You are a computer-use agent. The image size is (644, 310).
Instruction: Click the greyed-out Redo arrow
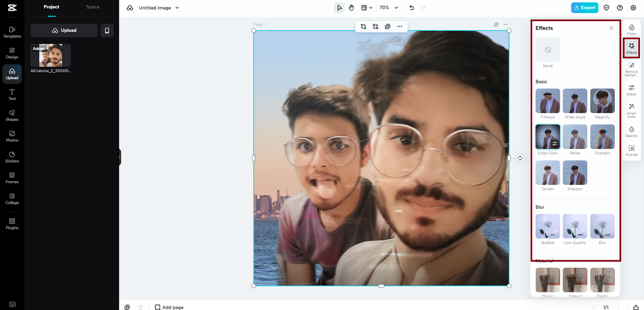click(x=424, y=8)
